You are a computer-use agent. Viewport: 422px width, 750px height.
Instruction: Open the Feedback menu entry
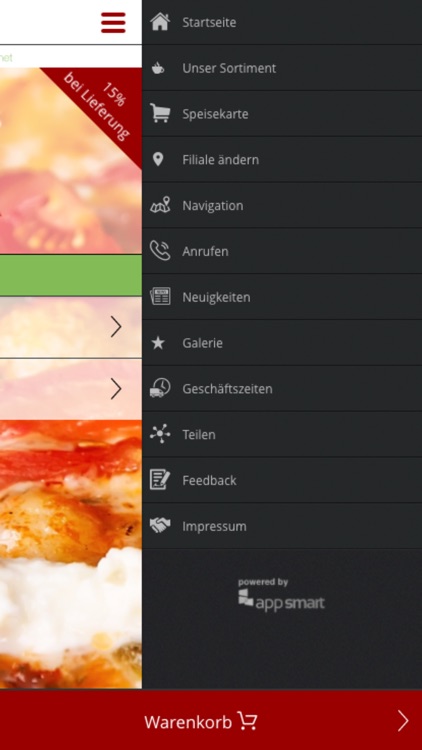click(x=282, y=480)
